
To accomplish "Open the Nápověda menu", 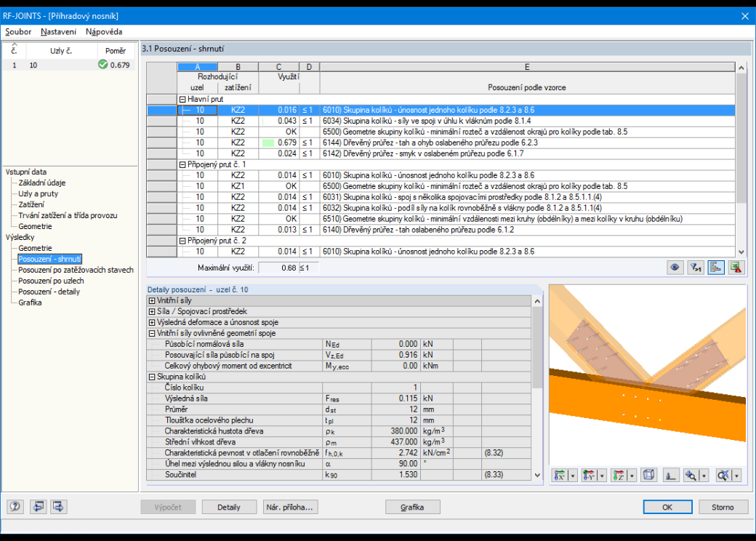I will [104, 32].
